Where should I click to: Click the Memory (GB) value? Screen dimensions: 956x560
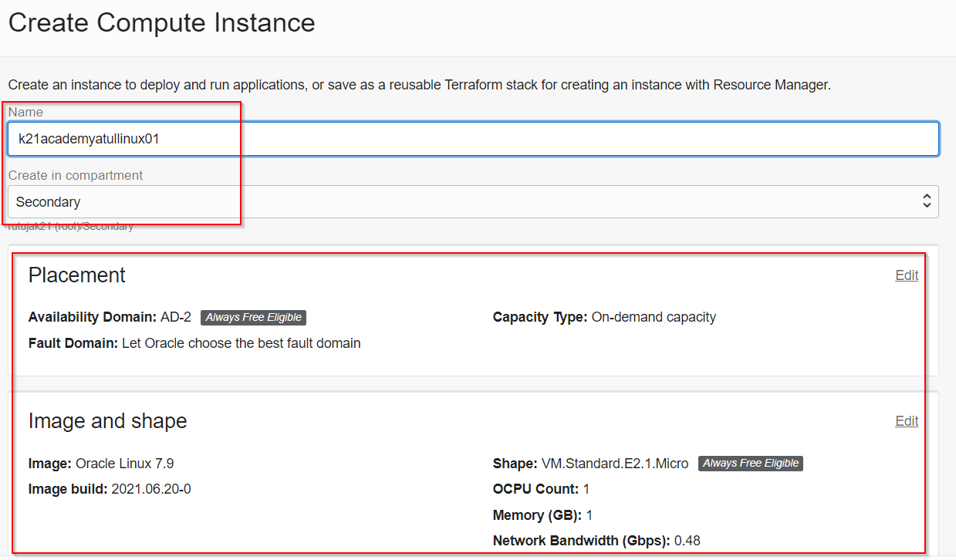589,515
